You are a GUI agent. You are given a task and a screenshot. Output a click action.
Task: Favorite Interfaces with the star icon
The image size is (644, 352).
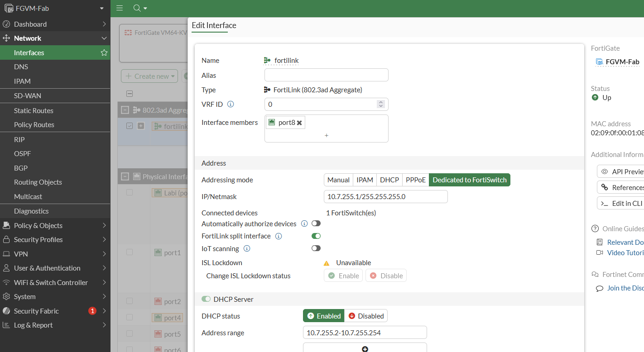pos(104,52)
